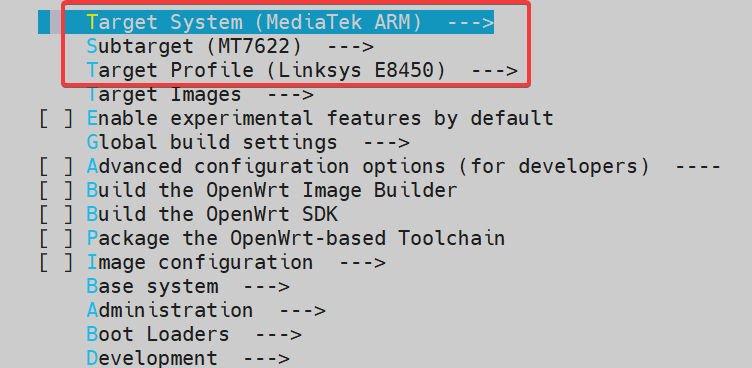Click arrow next to Image configuration

coord(362,262)
